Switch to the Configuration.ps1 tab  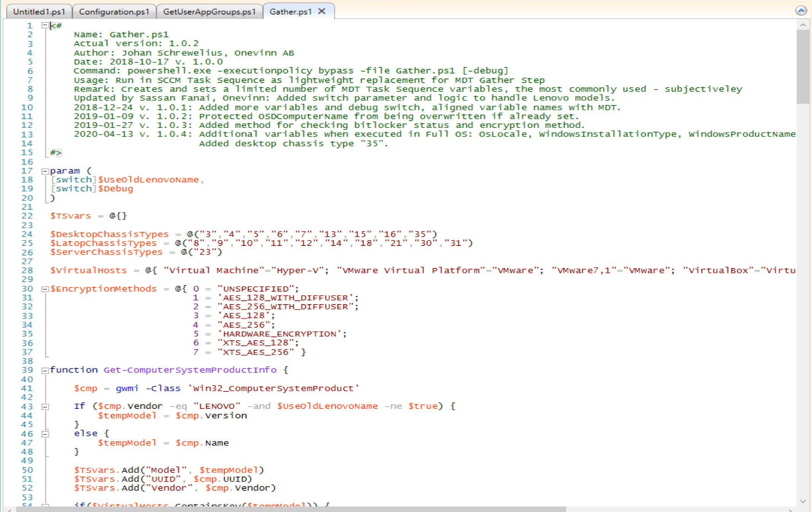pos(114,11)
